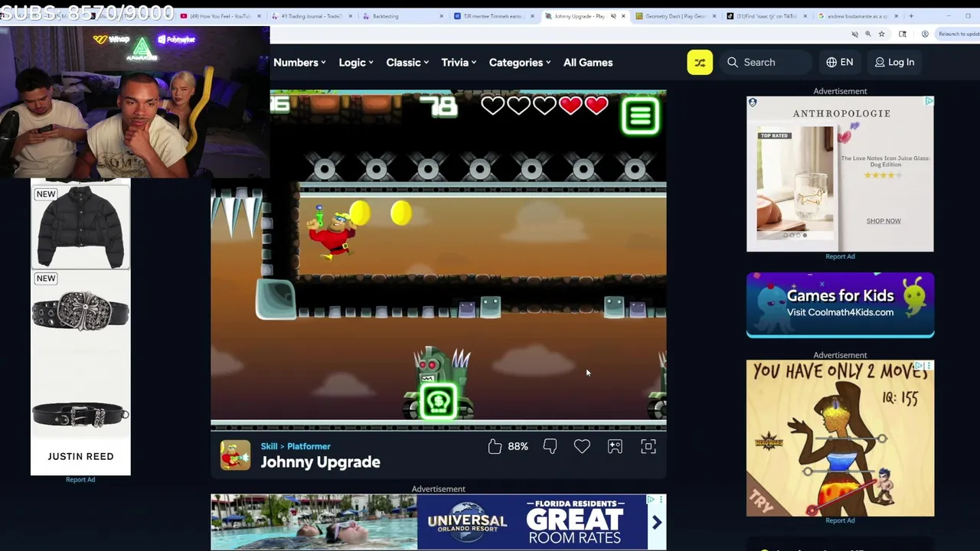Open the browser side panel icon

click(903, 34)
